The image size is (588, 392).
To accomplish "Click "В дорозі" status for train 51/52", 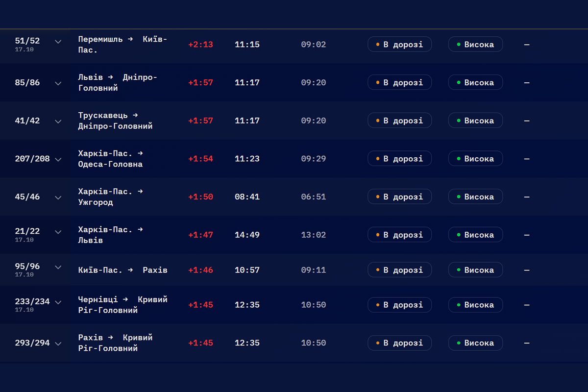I will click(x=399, y=44).
